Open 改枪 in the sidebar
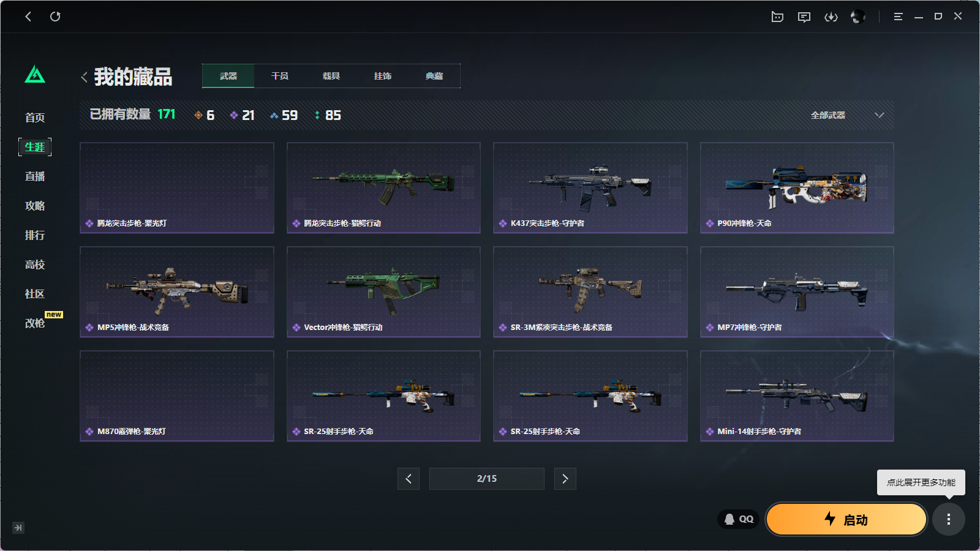Viewport: 980px width, 551px height. point(35,323)
